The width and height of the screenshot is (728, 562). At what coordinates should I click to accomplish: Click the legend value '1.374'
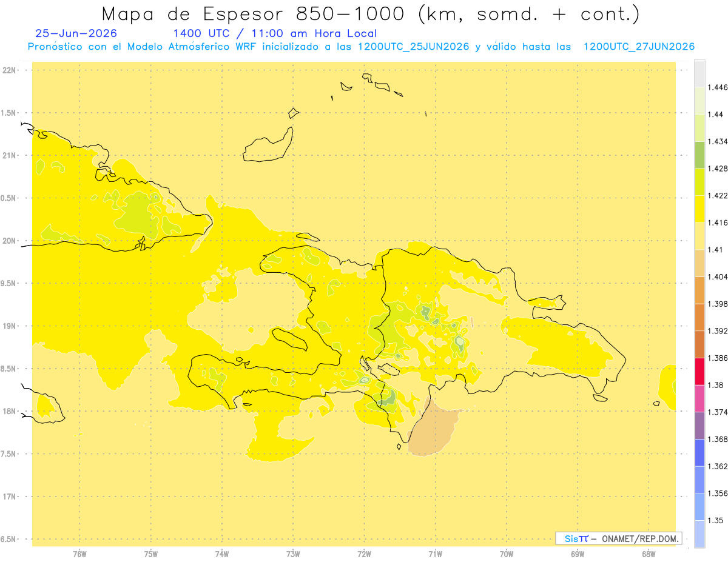[x=718, y=412]
